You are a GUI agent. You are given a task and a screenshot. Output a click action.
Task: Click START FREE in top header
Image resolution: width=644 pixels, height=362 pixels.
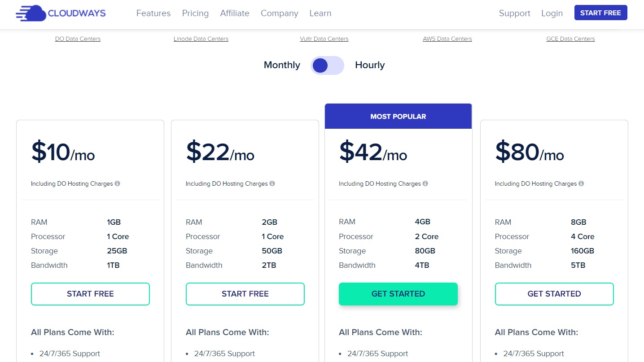click(600, 13)
